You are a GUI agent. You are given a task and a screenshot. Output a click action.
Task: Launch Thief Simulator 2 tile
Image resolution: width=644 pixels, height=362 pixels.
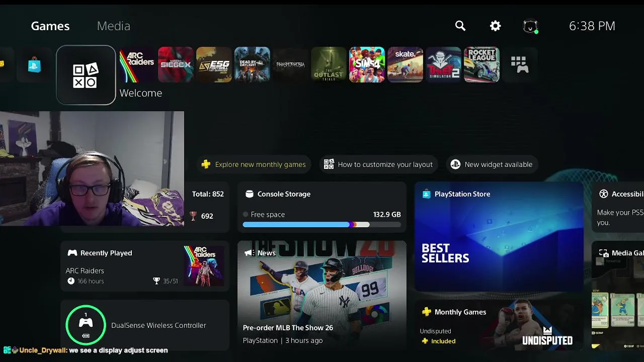(x=443, y=64)
